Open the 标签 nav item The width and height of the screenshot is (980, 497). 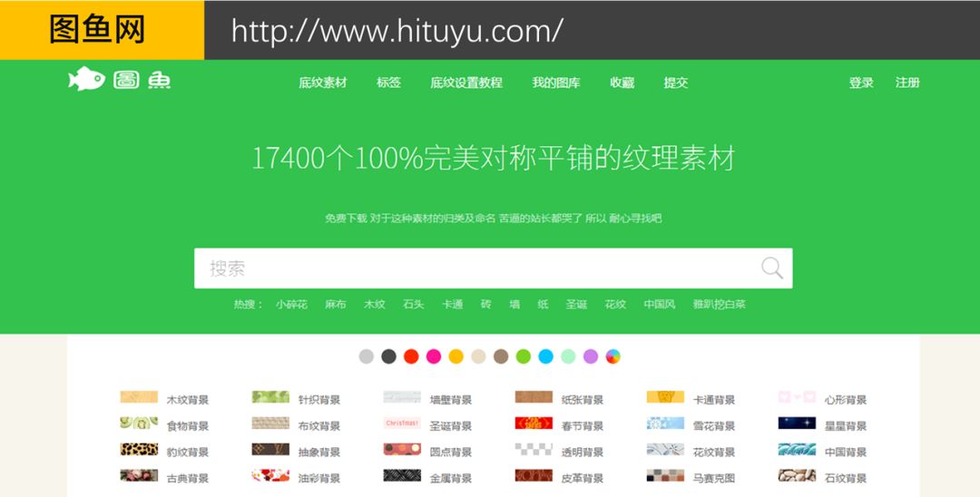click(388, 83)
